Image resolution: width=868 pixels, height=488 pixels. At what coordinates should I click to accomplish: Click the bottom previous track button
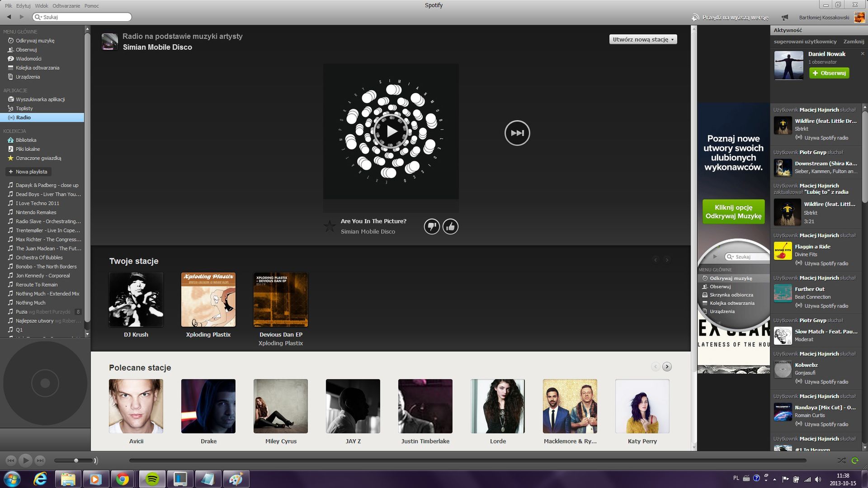(11, 460)
